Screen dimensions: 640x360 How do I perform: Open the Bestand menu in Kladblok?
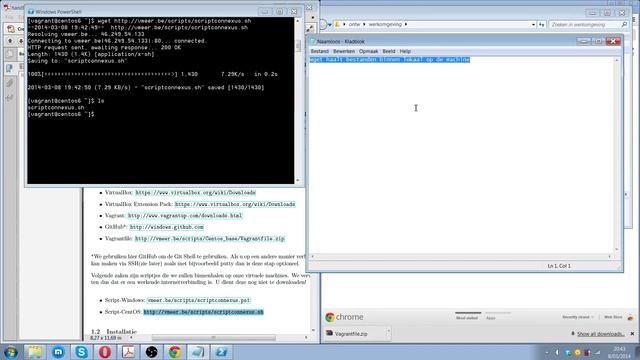click(x=320, y=51)
